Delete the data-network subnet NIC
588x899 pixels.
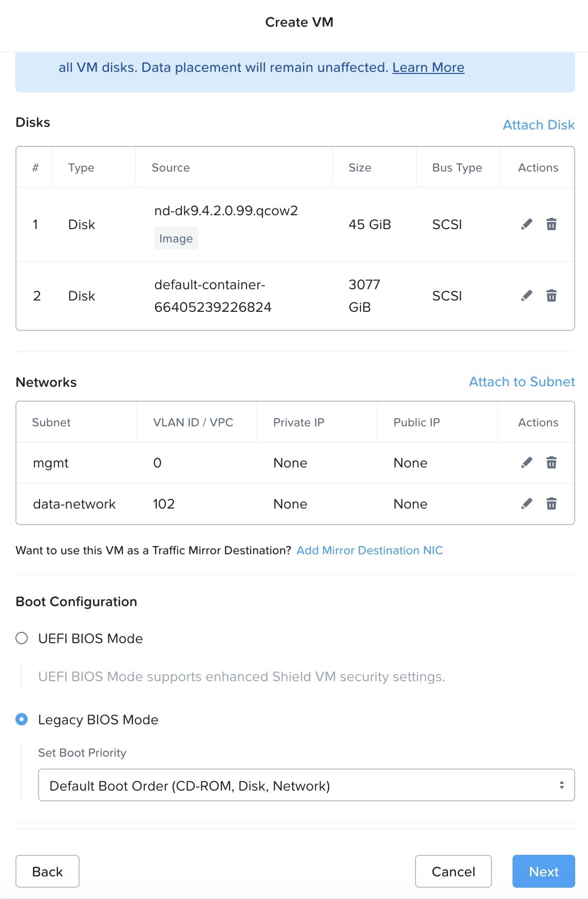[551, 504]
